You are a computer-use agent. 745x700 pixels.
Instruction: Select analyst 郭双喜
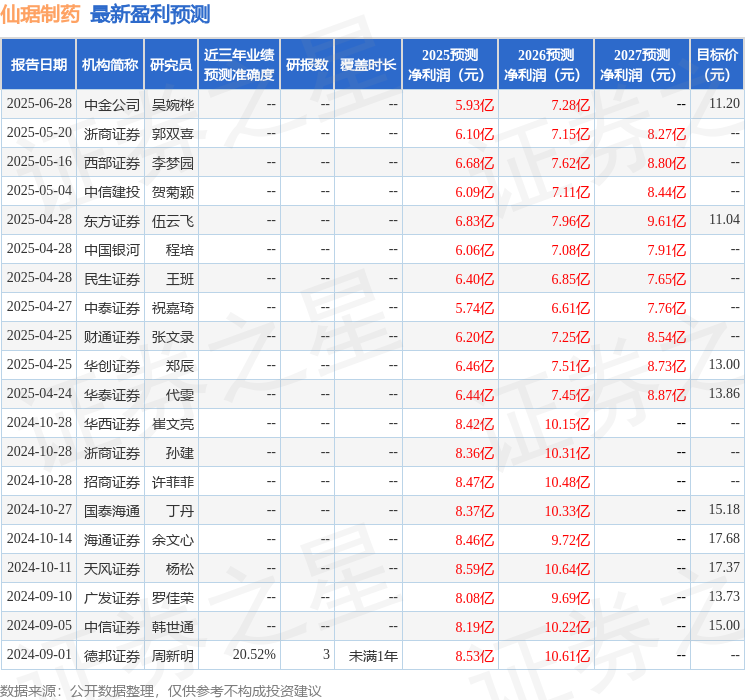coord(172,134)
